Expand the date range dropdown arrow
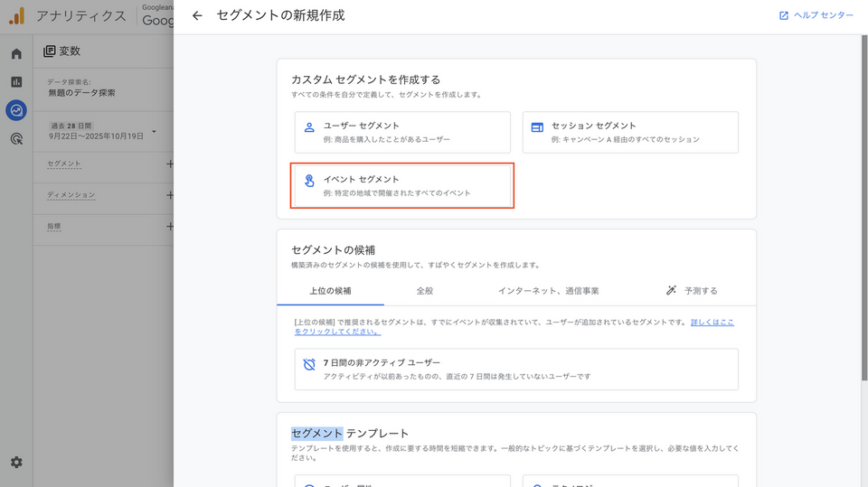868x487 pixels. (x=154, y=132)
